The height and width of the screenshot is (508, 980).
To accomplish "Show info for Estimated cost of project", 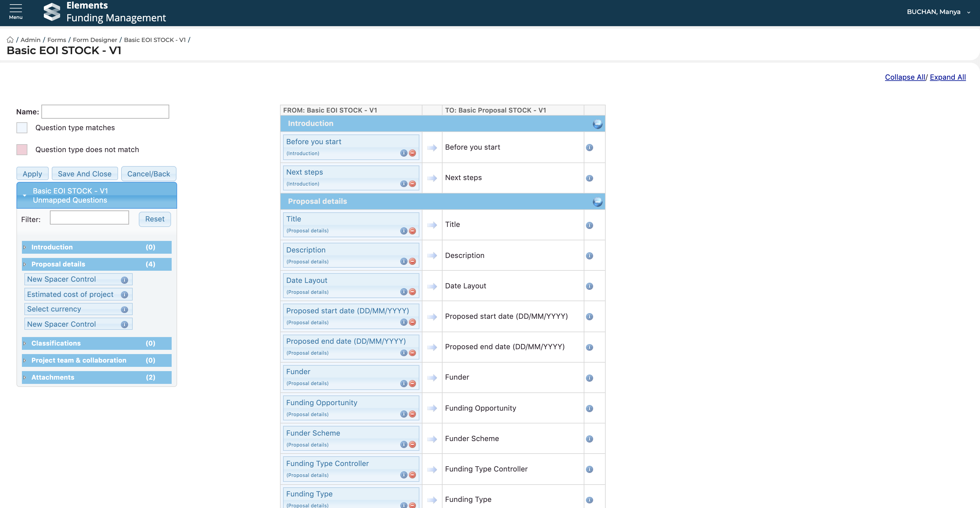I will [x=124, y=295].
